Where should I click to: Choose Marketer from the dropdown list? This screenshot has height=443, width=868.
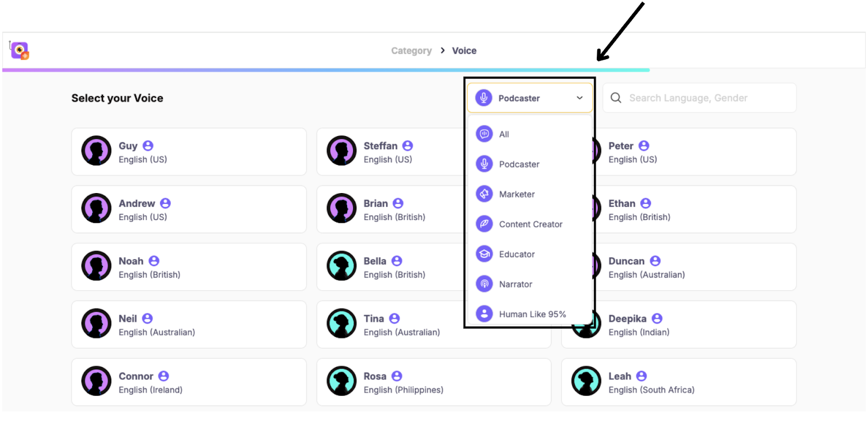530,194
